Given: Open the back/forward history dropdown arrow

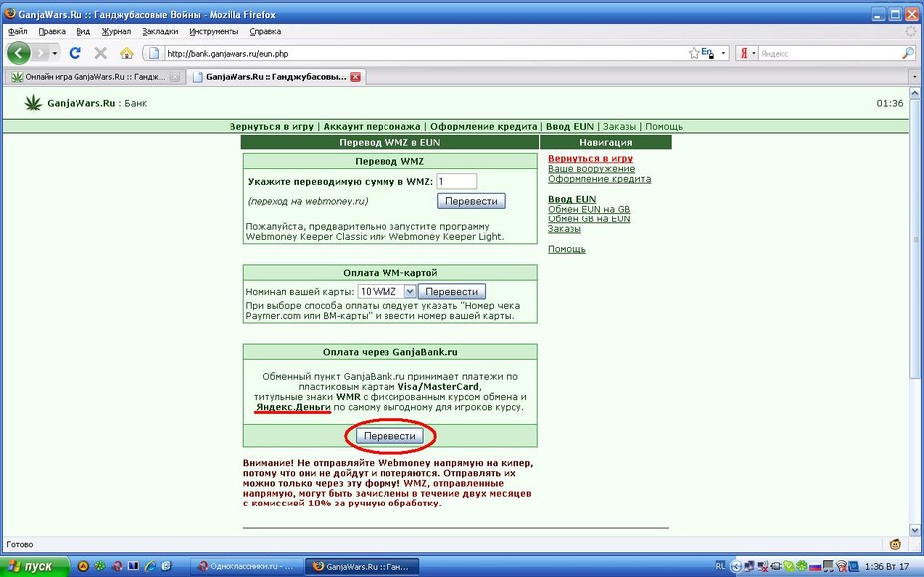Looking at the screenshot, I should (55, 53).
